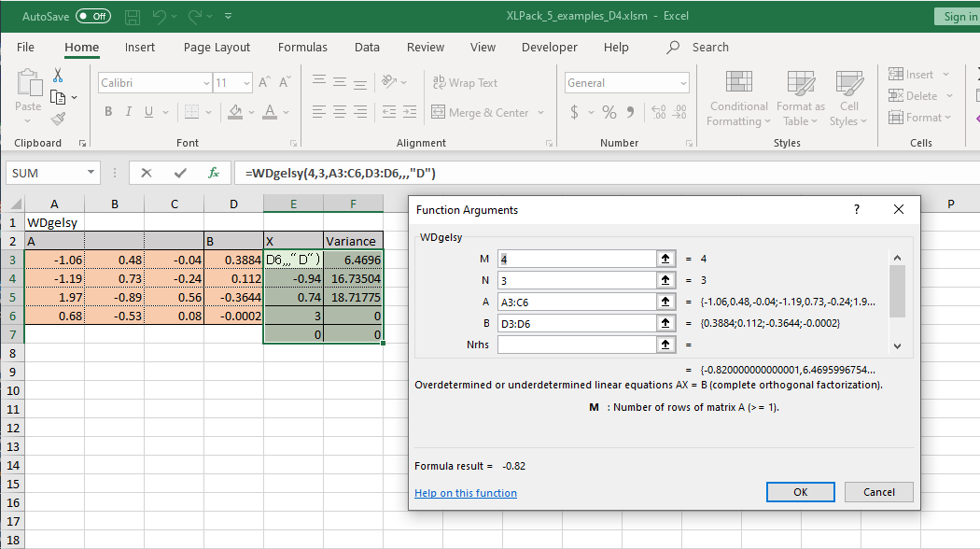Toggle Bold formatting
This screenshot has height=549, width=980.
point(108,112)
